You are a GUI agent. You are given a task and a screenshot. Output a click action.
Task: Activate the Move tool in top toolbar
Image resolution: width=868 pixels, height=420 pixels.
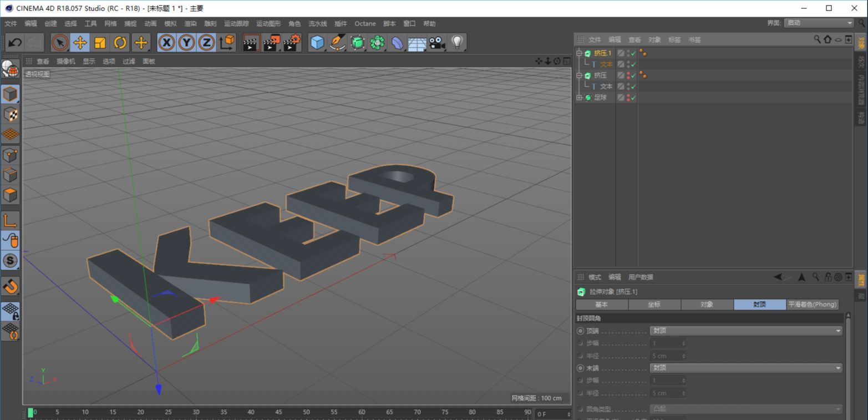coord(80,43)
